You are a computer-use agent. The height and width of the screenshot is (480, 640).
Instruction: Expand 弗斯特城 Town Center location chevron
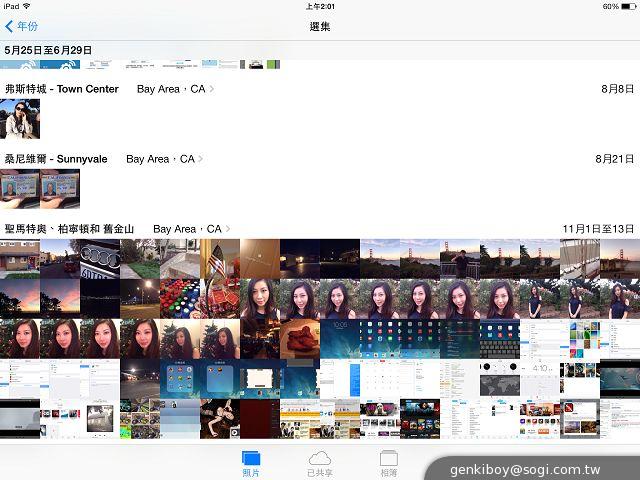pyautogui.click(x=211, y=89)
